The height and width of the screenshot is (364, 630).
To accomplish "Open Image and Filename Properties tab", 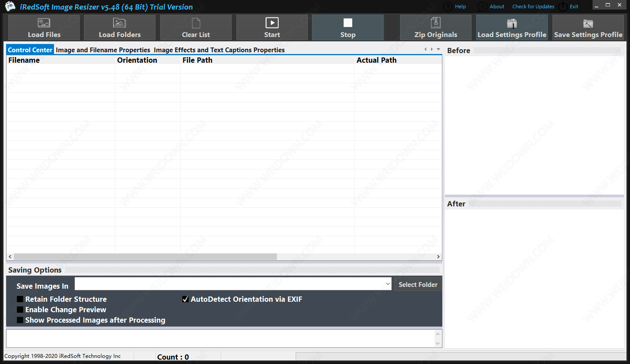I will (x=103, y=50).
